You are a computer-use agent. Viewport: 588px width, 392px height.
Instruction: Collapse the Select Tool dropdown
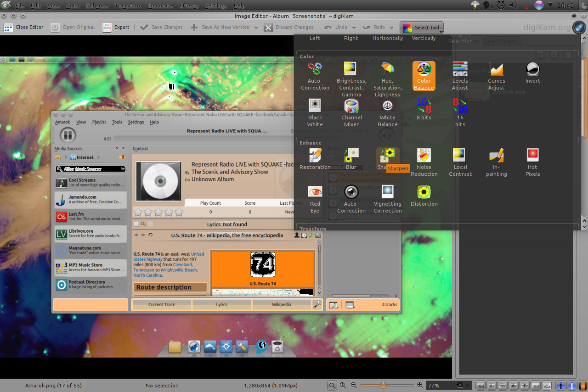coord(422,28)
